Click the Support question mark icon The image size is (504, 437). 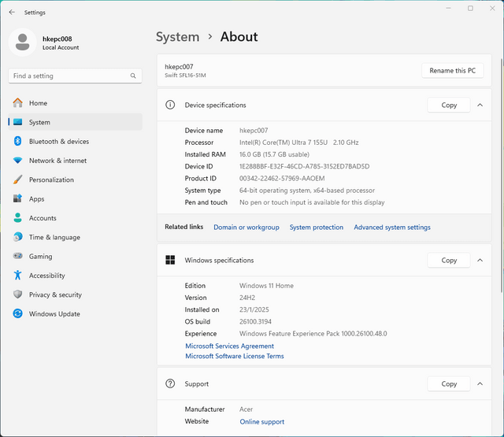click(x=170, y=383)
